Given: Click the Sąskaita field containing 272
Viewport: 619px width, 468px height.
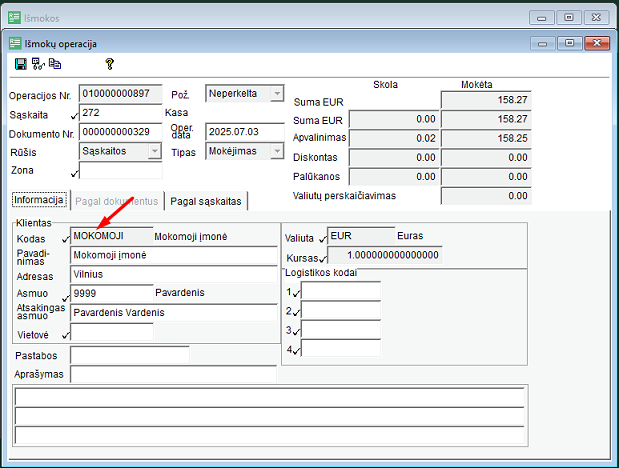Looking at the screenshot, I should [x=121, y=113].
